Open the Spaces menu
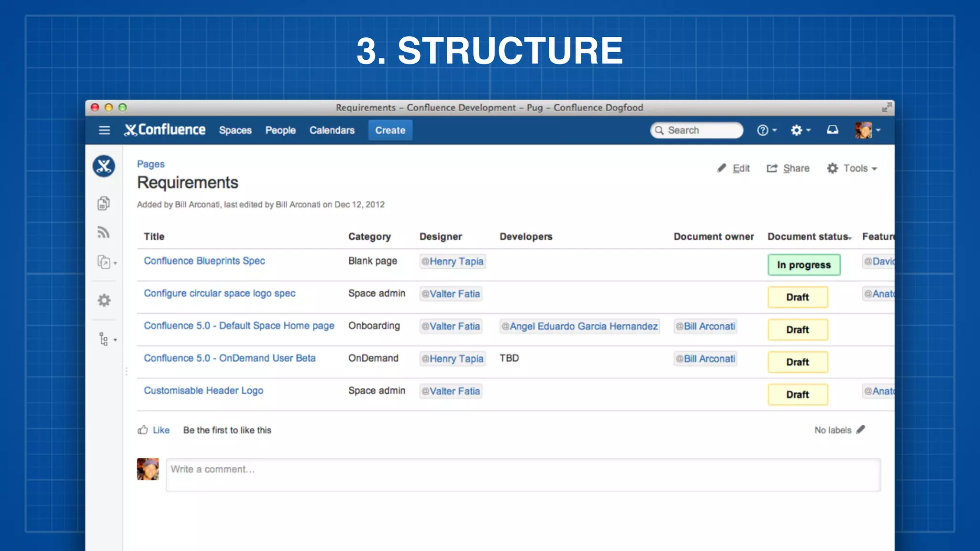Viewport: 980px width, 551px height. click(235, 130)
